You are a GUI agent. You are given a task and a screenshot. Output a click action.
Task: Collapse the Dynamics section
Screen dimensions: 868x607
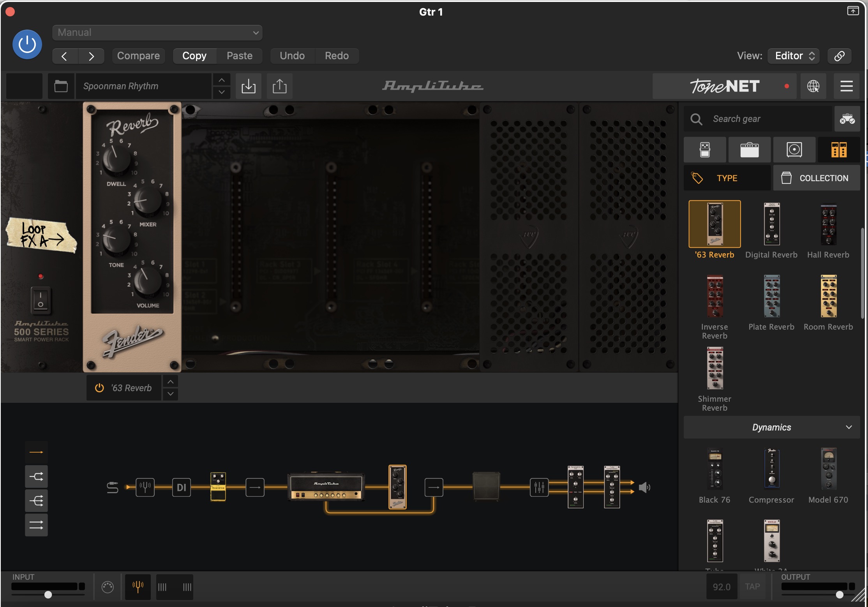tap(772, 427)
